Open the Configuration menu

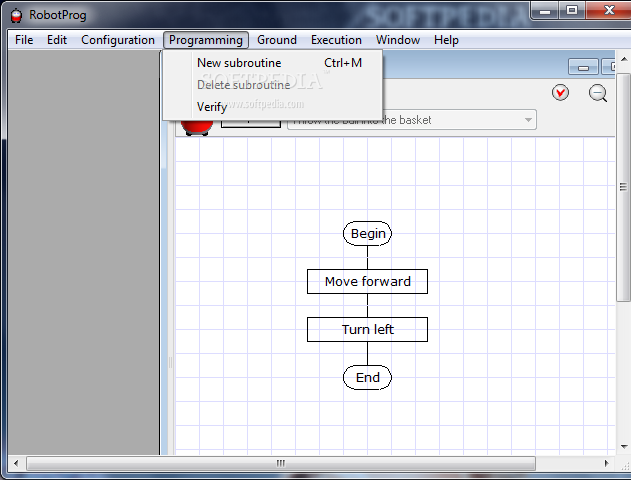click(118, 40)
